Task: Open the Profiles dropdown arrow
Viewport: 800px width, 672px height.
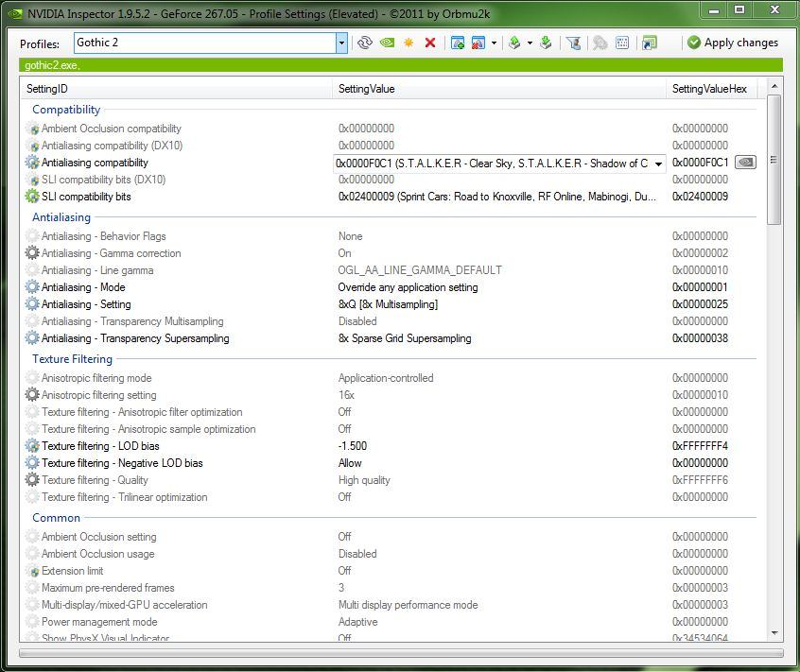Action: [341, 43]
